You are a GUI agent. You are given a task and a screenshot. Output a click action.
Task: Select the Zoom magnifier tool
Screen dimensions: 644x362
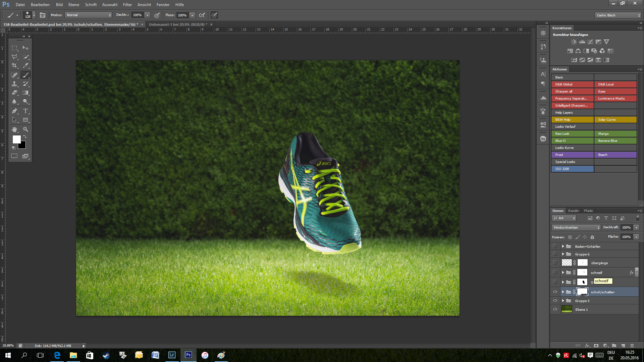25,129
